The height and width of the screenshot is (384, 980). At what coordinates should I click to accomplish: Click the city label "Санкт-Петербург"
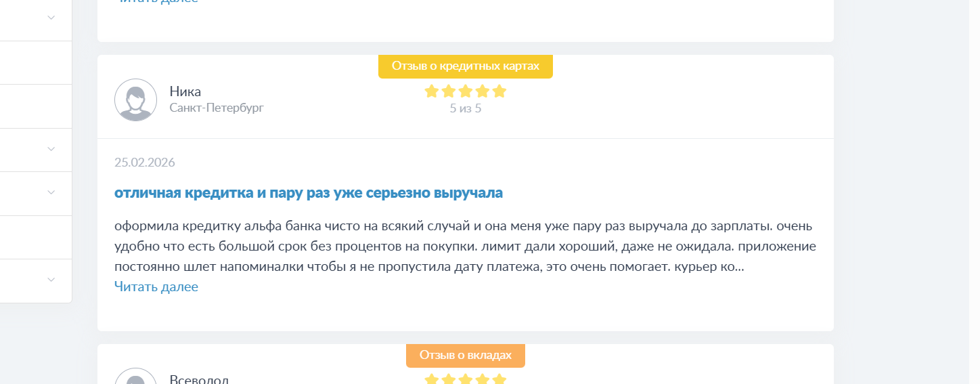click(x=217, y=108)
